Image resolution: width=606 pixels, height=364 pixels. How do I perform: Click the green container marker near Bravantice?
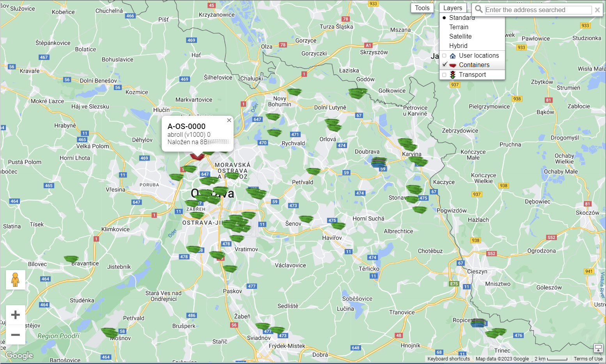click(x=71, y=259)
